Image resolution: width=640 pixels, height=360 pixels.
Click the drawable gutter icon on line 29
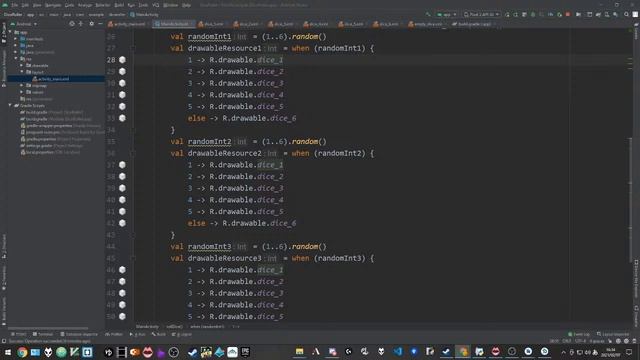122,71
